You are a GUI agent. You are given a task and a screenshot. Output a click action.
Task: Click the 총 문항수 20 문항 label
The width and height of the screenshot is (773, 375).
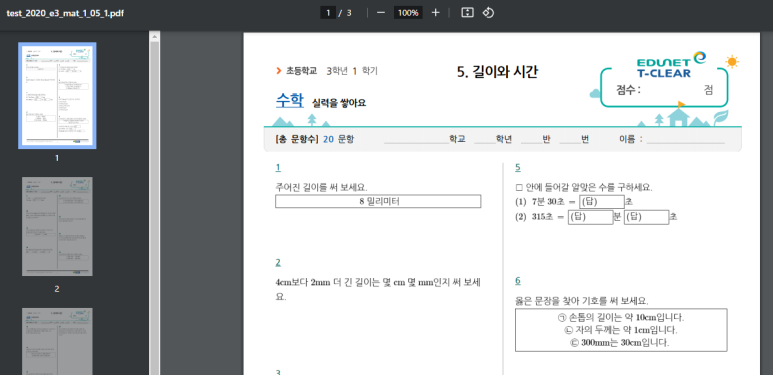(x=315, y=139)
